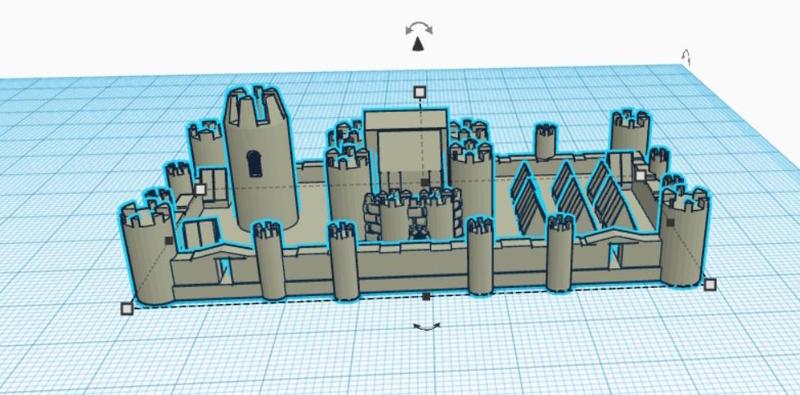
Task: Click the large square gatehouse block in the center
Action: pos(407,148)
